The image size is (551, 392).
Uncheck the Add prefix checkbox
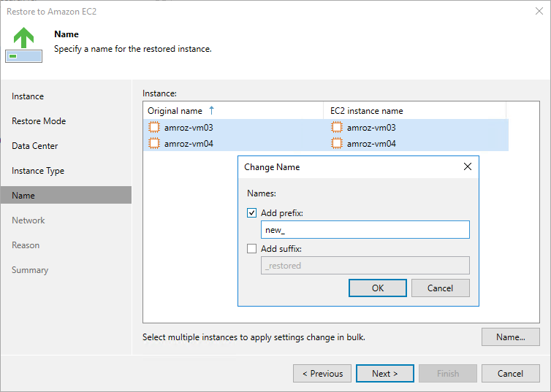tap(251, 213)
